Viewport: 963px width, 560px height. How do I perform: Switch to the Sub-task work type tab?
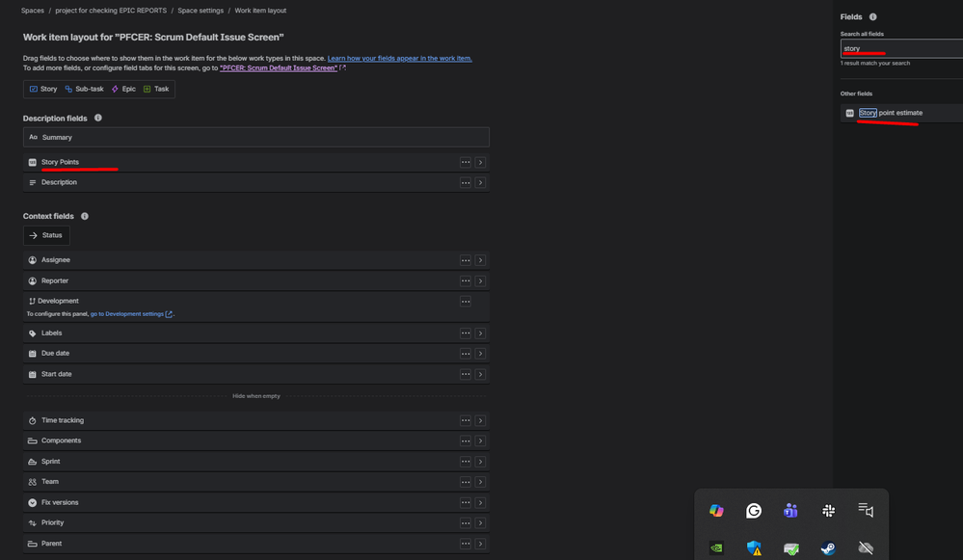(85, 88)
